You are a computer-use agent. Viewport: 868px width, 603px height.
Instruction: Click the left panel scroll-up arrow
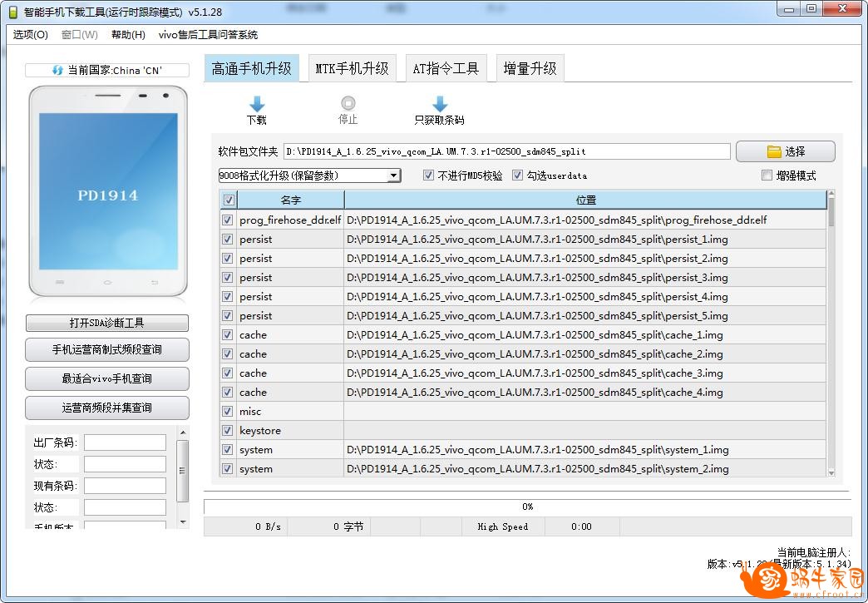coord(183,432)
